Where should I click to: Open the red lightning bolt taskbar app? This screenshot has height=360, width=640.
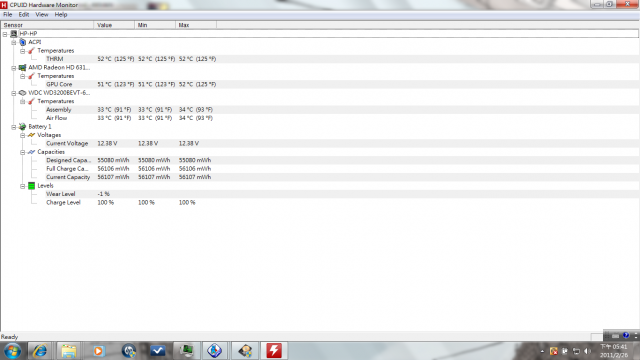click(x=274, y=351)
